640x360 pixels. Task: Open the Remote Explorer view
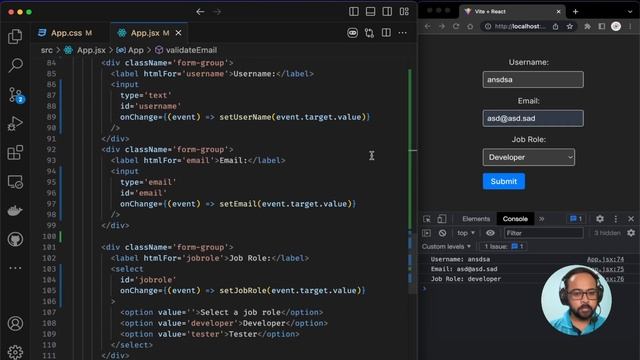coord(15,182)
